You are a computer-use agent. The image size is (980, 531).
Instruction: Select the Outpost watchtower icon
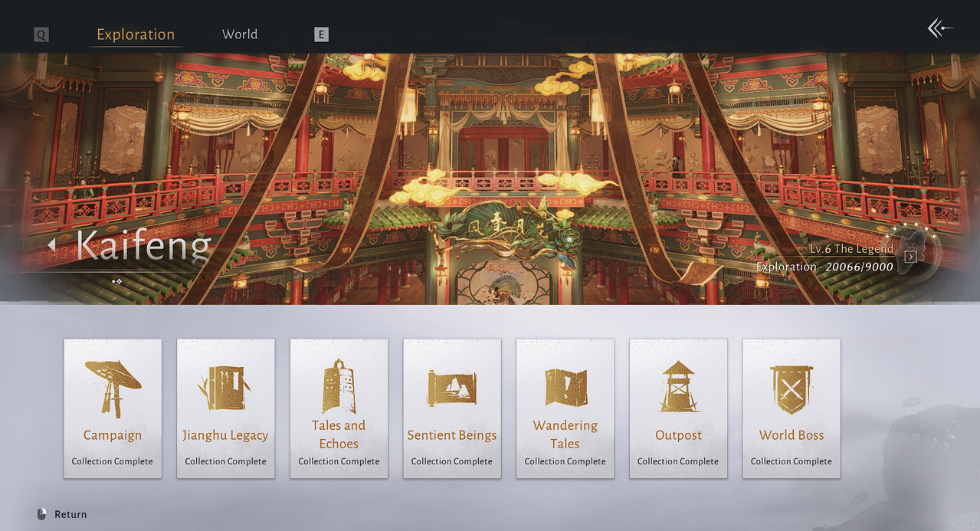coord(678,387)
